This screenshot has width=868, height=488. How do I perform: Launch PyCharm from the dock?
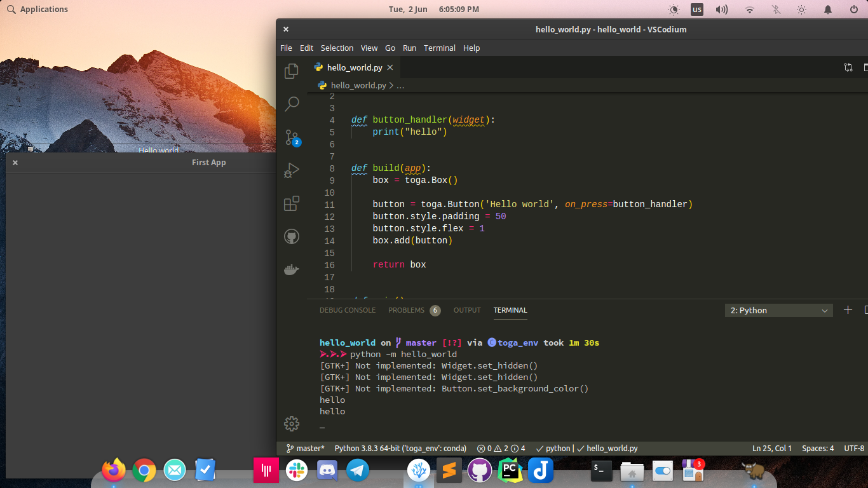[510, 470]
